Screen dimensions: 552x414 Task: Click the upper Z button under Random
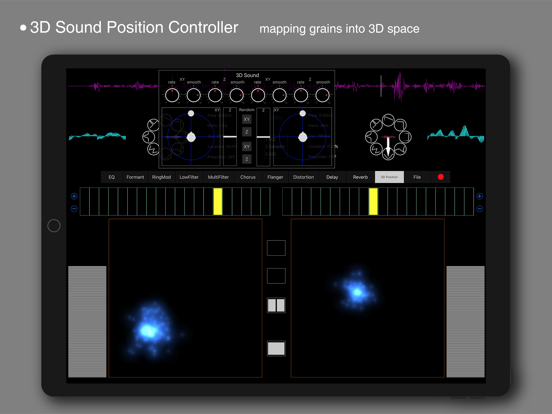[247, 132]
